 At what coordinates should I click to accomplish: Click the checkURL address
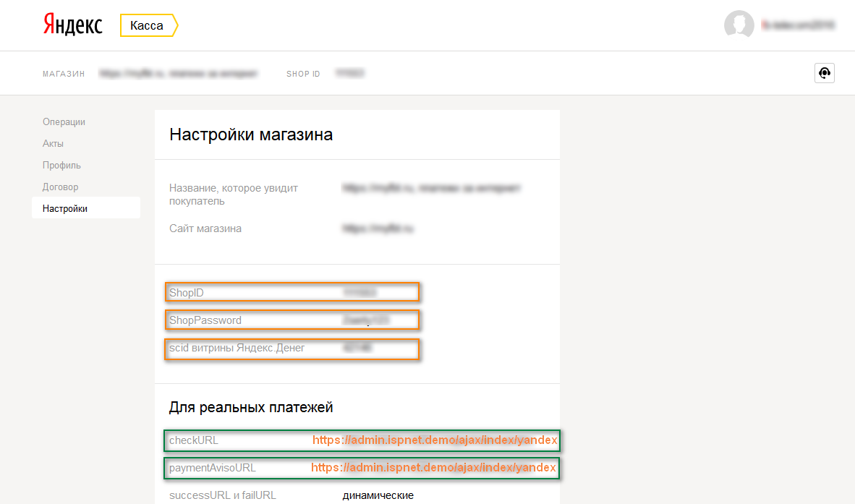coord(434,440)
